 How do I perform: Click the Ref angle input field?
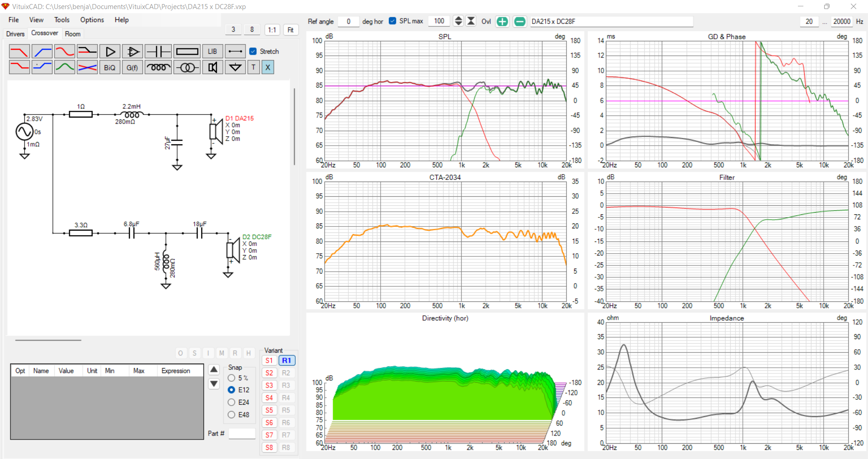point(348,21)
